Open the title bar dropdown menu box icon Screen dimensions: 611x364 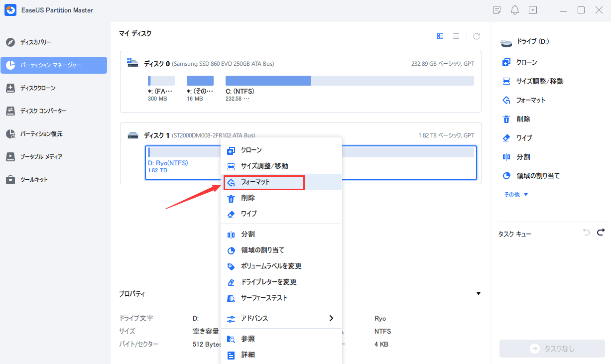pyautogui.click(x=533, y=10)
